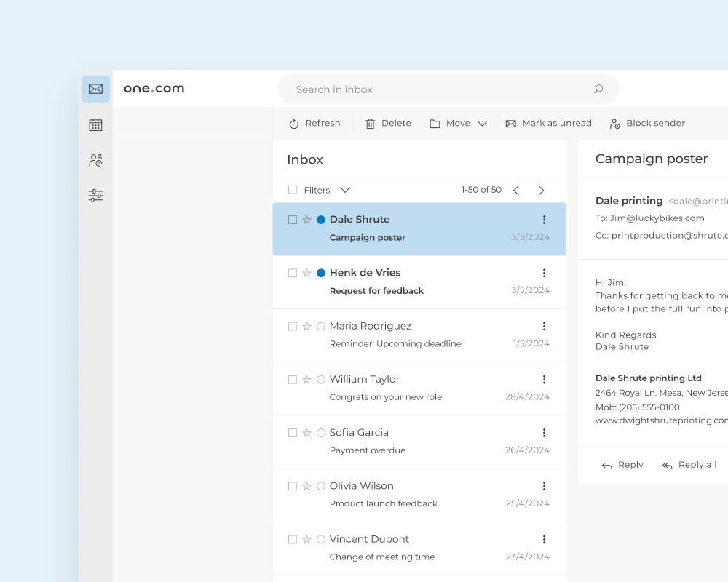
Task: Toggle unread dot of Sofia Garcia email
Action: [321, 433]
